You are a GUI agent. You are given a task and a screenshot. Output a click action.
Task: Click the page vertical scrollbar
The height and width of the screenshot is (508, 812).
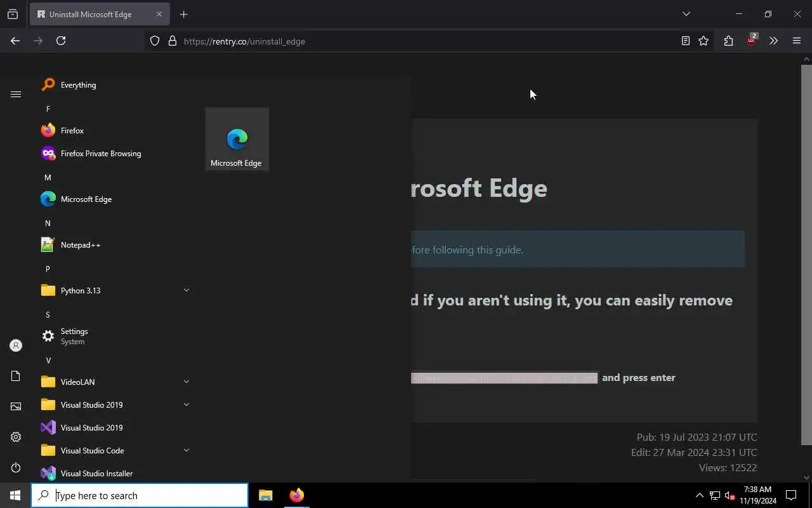(x=806, y=254)
